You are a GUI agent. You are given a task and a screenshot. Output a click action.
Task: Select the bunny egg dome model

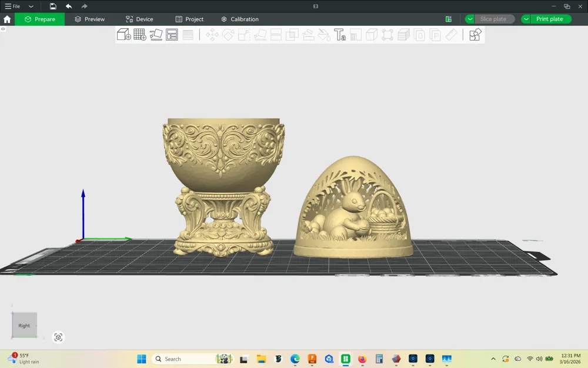click(353, 207)
